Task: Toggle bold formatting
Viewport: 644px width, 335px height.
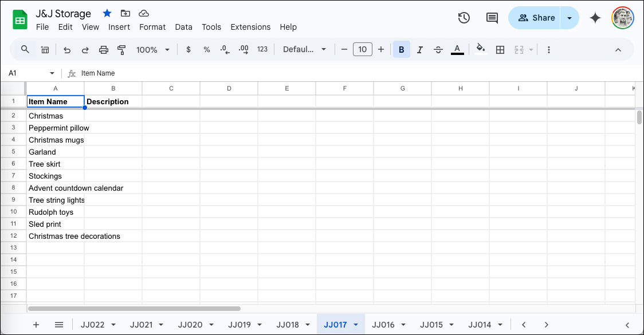Action: (x=401, y=49)
